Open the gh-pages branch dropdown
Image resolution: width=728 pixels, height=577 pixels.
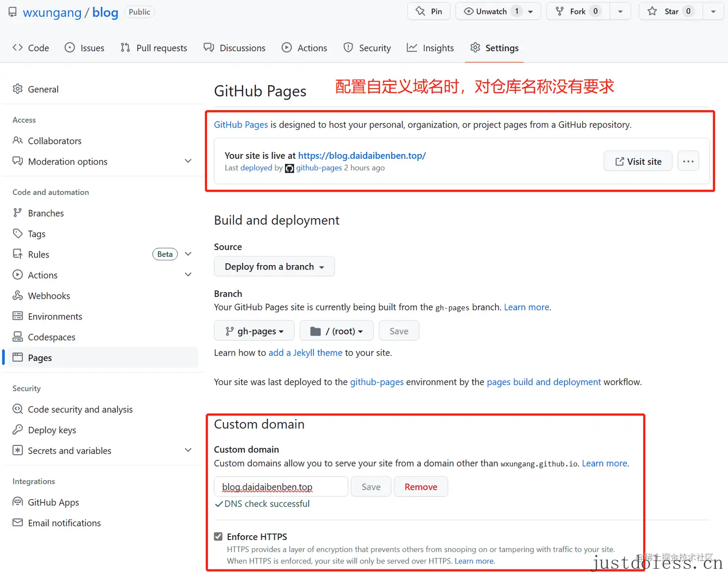pos(254,331)
